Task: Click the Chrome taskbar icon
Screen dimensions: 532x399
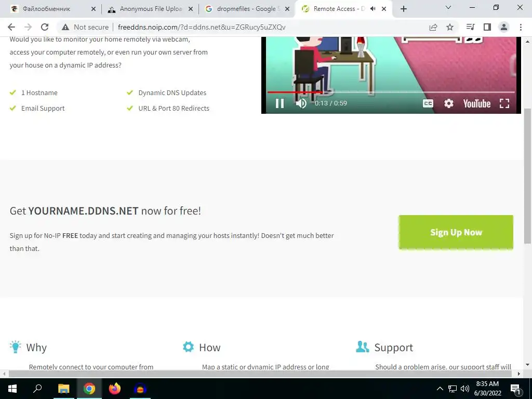Action: (89, 389)
